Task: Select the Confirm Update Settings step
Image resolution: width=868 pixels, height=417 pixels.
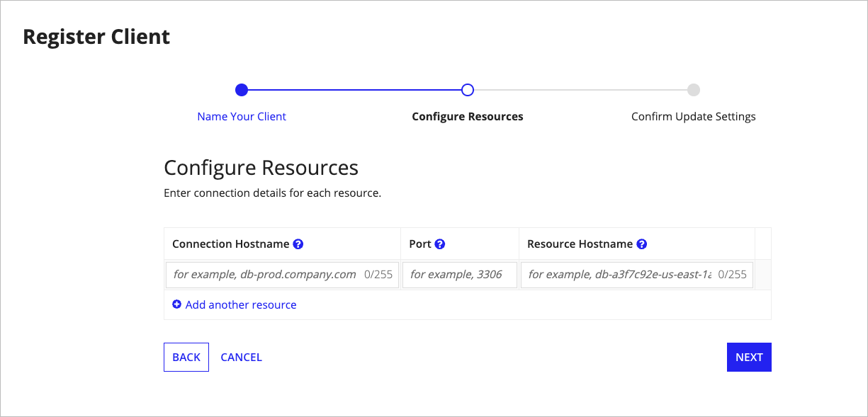Action: coord(694,117)
